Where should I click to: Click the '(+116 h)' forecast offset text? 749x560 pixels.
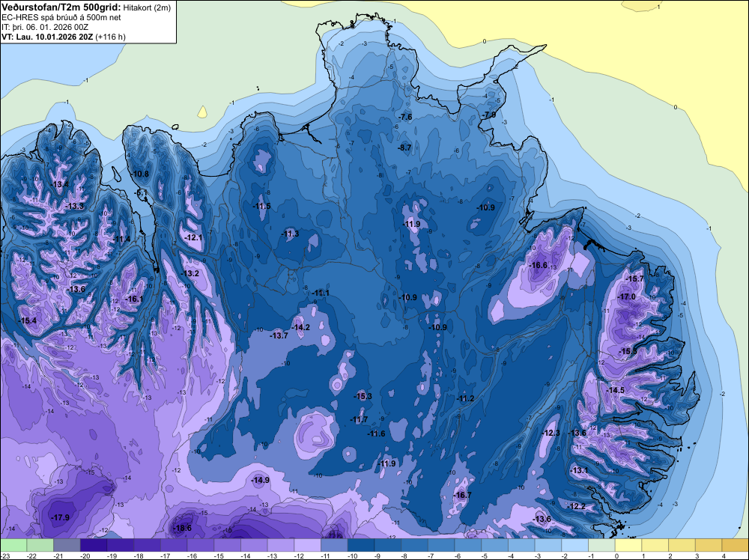tap(111, 37)
